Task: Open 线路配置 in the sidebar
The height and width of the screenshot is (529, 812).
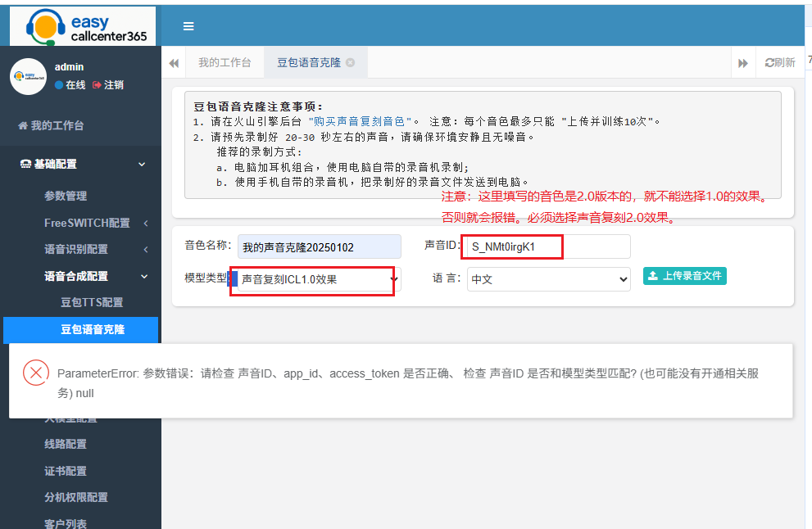Action: coord(66,444)
